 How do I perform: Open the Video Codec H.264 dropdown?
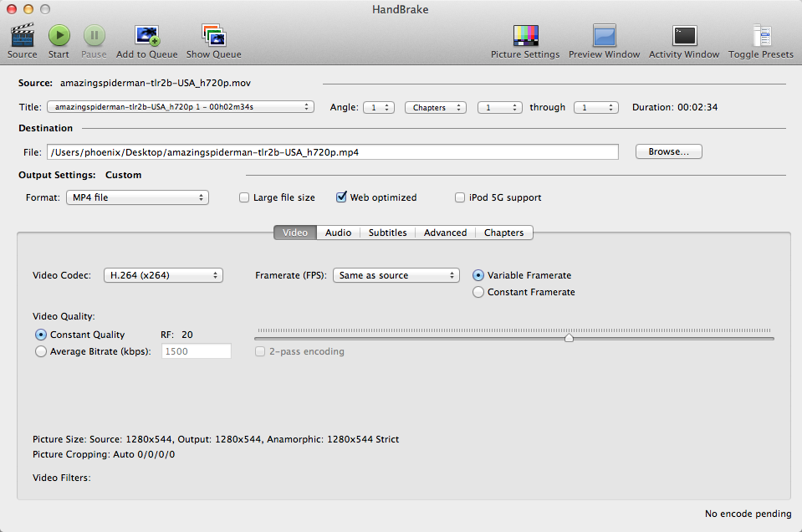pyautogui.click(x=163, y=275)
